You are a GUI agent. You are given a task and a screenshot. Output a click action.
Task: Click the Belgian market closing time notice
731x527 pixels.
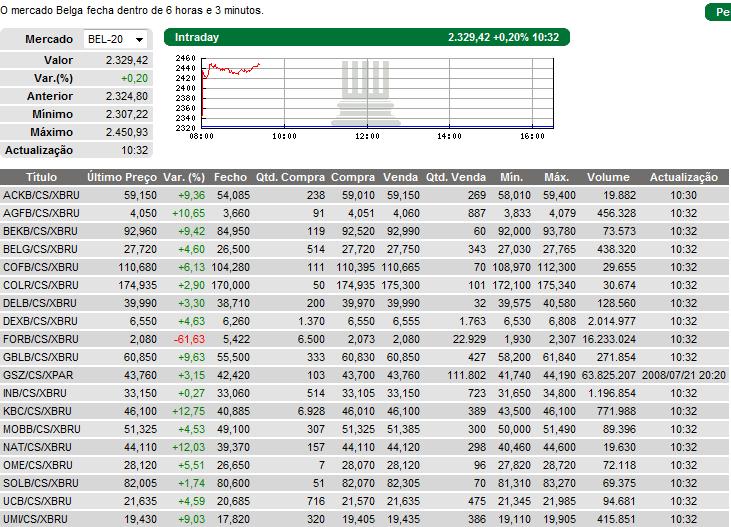coord(132,10)
